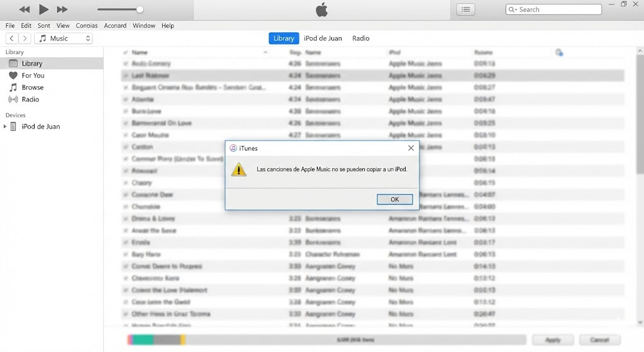644x352 pixels.
Task: Open the Up Next list view button
Action: [466, 9]
